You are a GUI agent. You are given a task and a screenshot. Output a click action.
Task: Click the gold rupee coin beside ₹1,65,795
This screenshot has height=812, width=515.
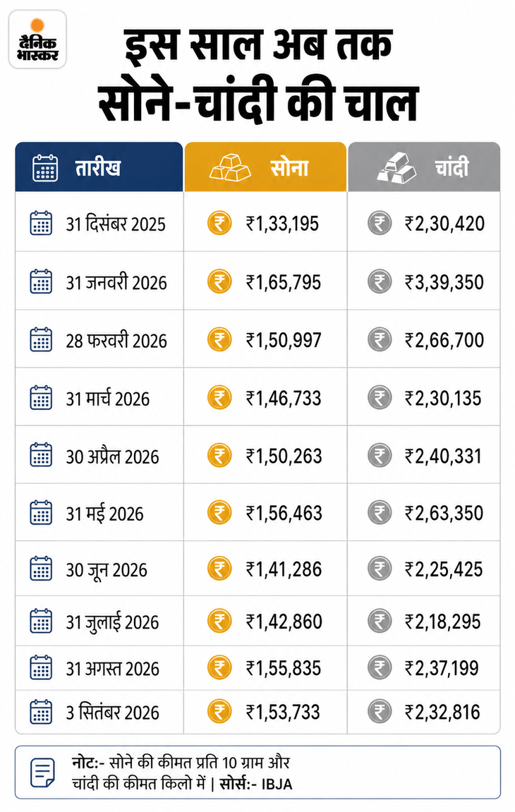pyautogui.click(x=219, y=281)
